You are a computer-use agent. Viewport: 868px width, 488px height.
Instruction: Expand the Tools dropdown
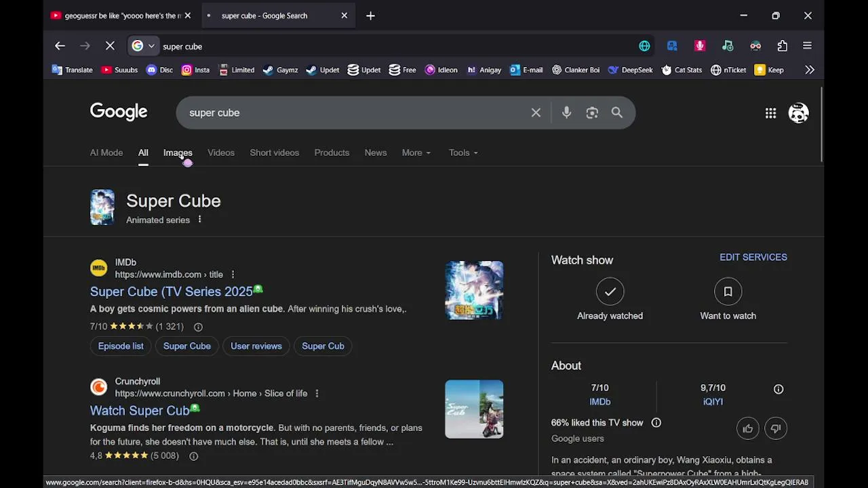pyautogui.click(x=463, y=152)
